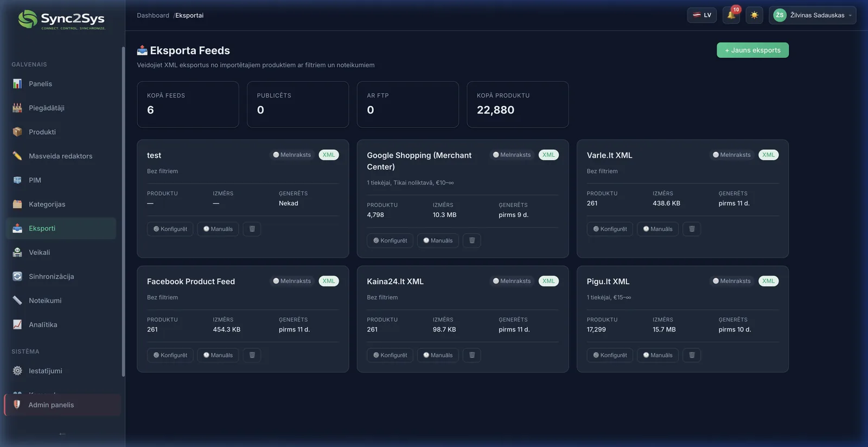
Task: Open Produkti in the sidebar
Action: point(42,132)
